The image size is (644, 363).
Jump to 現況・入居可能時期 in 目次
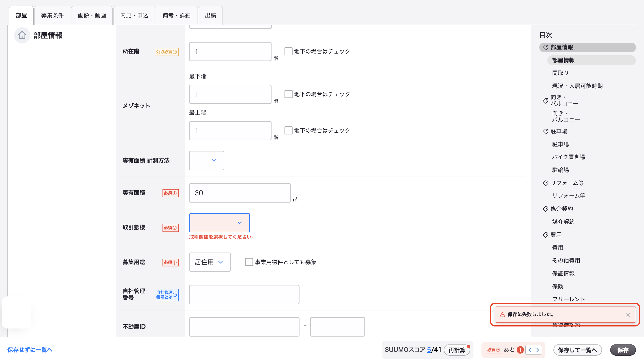pyautogui.click(x=577, y=86)
